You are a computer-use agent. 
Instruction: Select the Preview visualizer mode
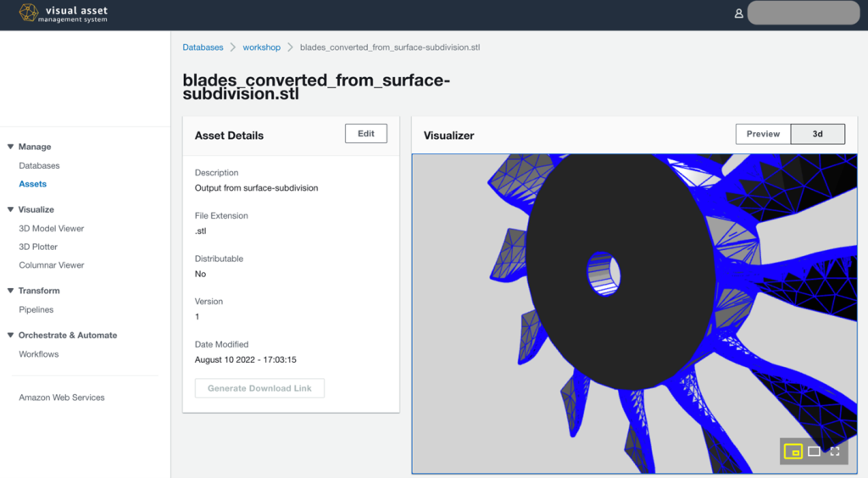tap(763, 134)
